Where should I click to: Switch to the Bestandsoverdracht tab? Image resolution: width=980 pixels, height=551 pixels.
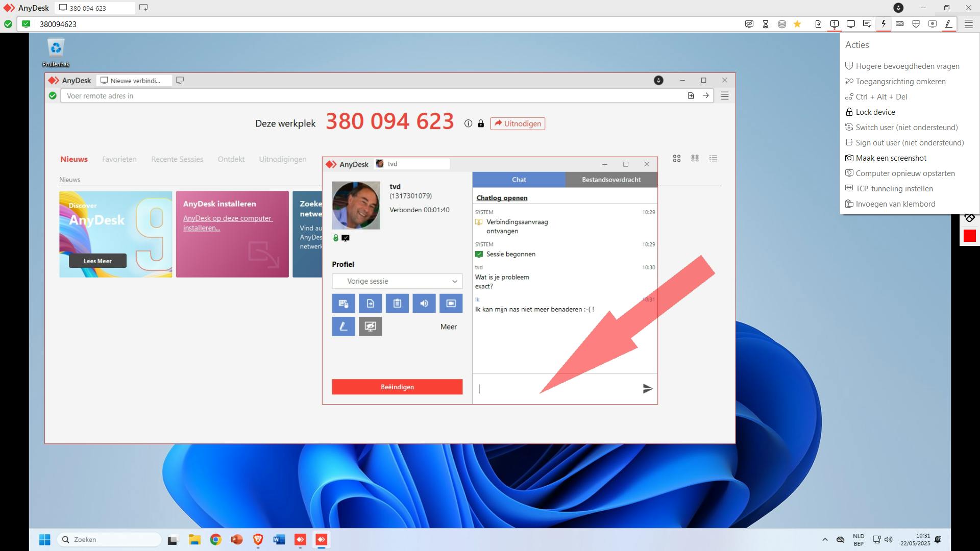tap(611, 180)
